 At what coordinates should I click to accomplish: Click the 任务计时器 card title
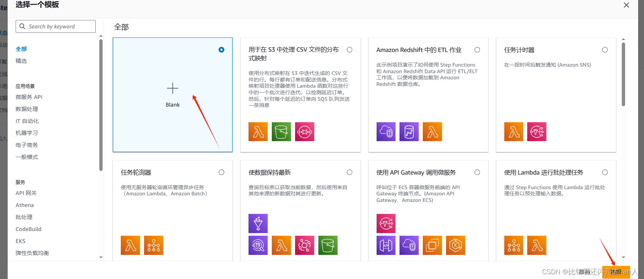519,50
